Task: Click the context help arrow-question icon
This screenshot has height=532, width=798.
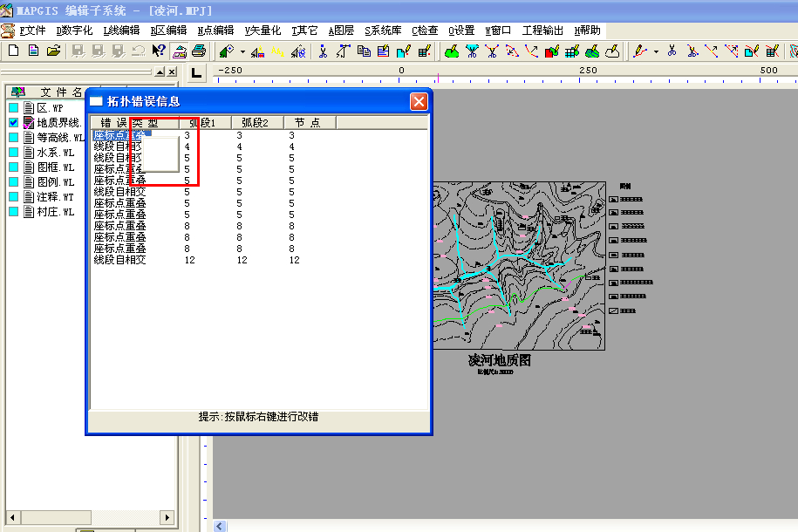Action: pos(159,51)
